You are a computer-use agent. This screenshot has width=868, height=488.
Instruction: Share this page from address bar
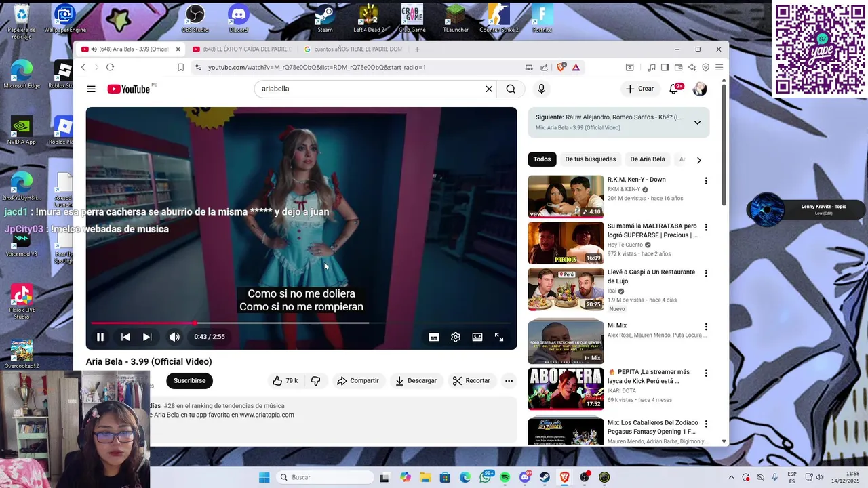point(544,67)
